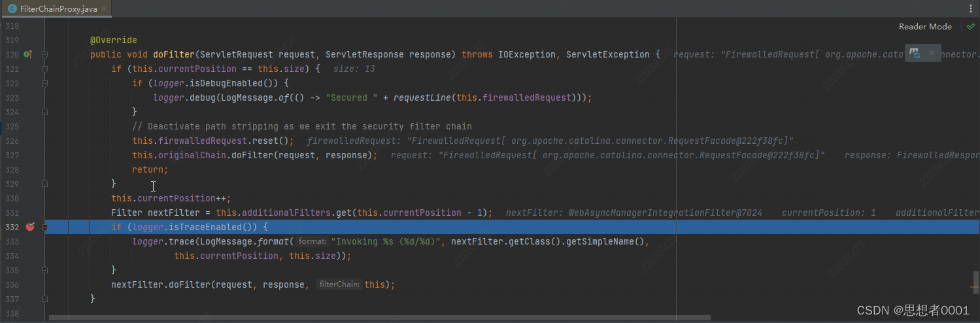This screenshot has height=323, width=980.
Task: Click the Java class icon in FilterChainProxy.java tab
Action: click(x=12, y=8)
